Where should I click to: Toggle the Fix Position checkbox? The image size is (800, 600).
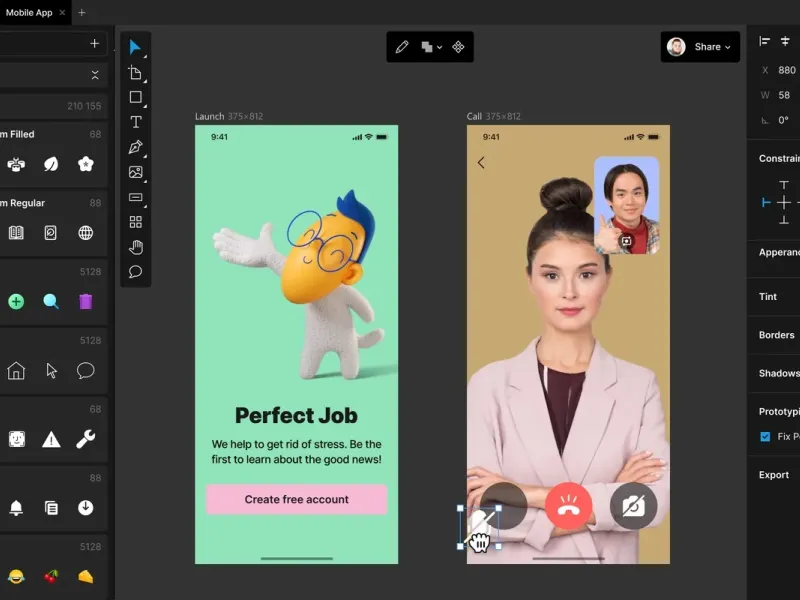[765, 437]
